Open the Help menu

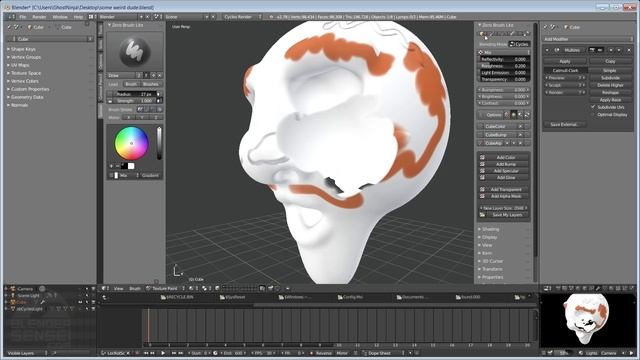coord(78,17)
